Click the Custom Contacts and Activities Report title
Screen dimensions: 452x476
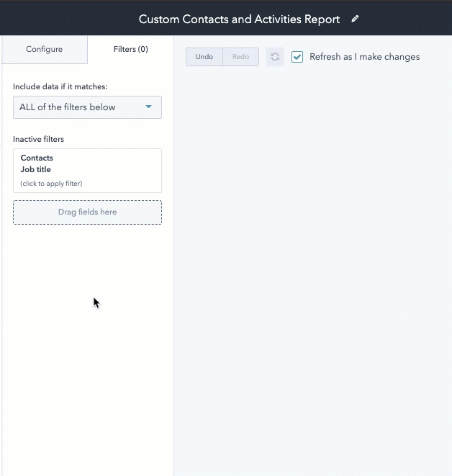(x=239, y=19)
